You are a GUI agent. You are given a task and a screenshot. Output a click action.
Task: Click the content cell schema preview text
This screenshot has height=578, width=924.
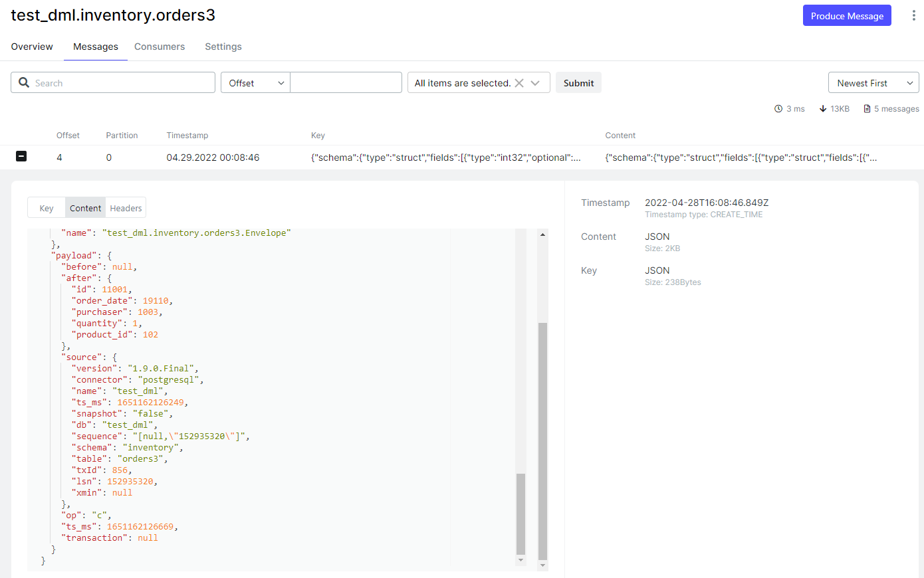[741, 157]
